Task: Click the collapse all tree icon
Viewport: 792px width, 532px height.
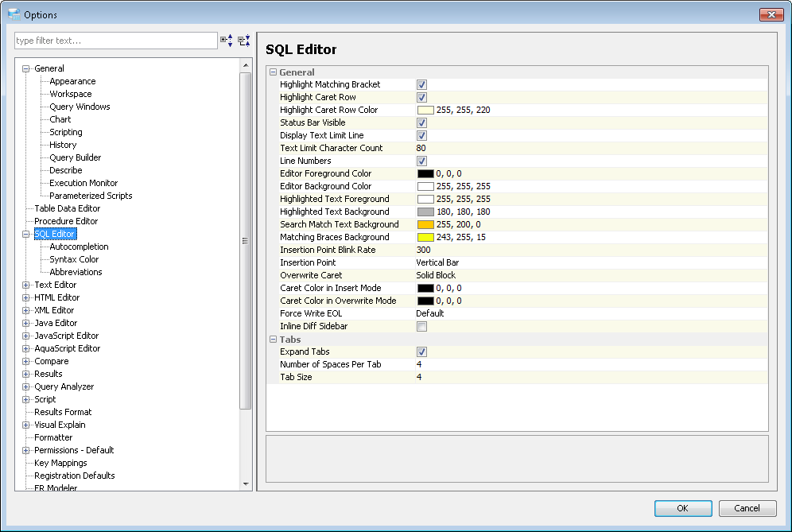Action: pos(244,41)
